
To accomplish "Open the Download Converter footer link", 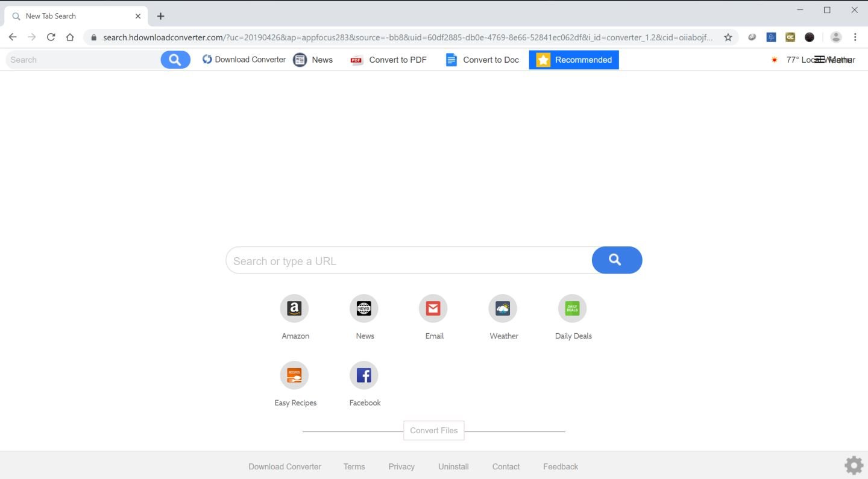I will 285,466.
